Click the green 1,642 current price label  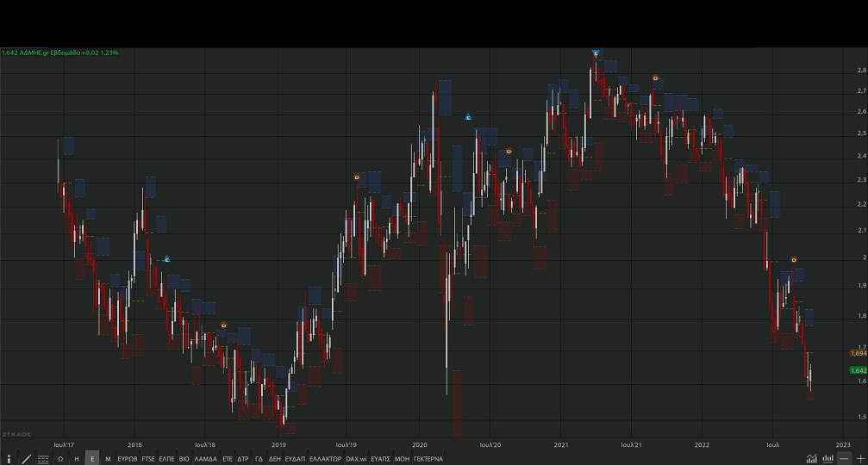(858, 370)
